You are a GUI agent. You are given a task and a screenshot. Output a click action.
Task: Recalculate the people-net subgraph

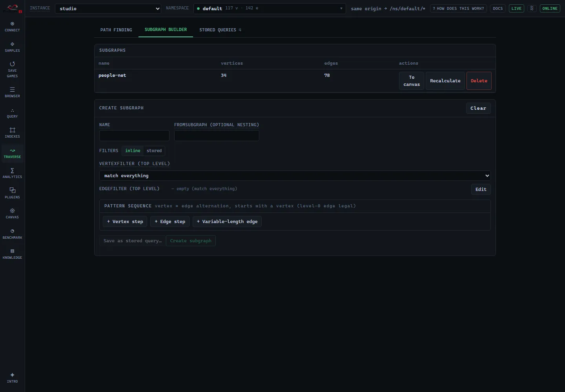[x=445, y=81]
